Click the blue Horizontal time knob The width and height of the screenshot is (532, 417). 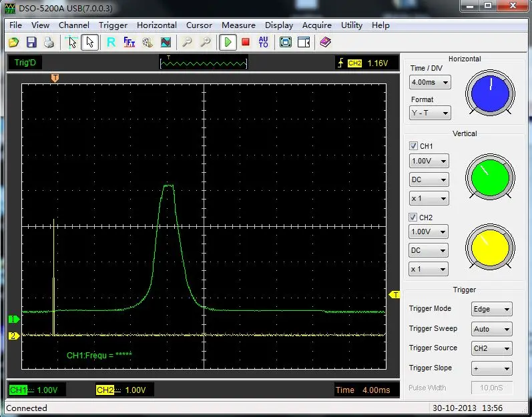tap(491, 92)
